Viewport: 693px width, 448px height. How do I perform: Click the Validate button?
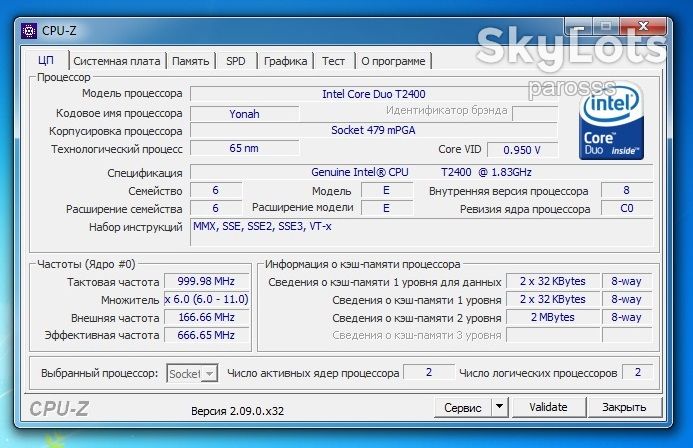click(548, 407)
